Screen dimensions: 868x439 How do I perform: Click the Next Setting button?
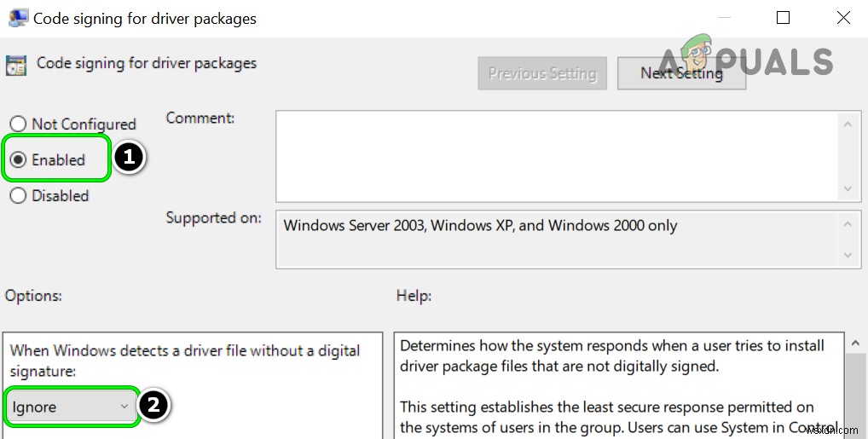tap(681, 73)
